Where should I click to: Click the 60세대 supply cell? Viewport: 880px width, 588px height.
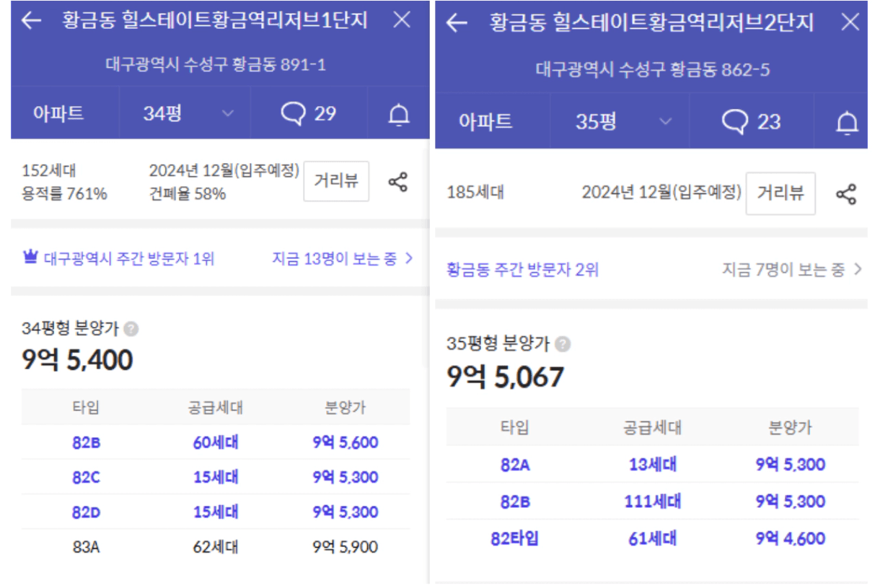click(216, 442)
